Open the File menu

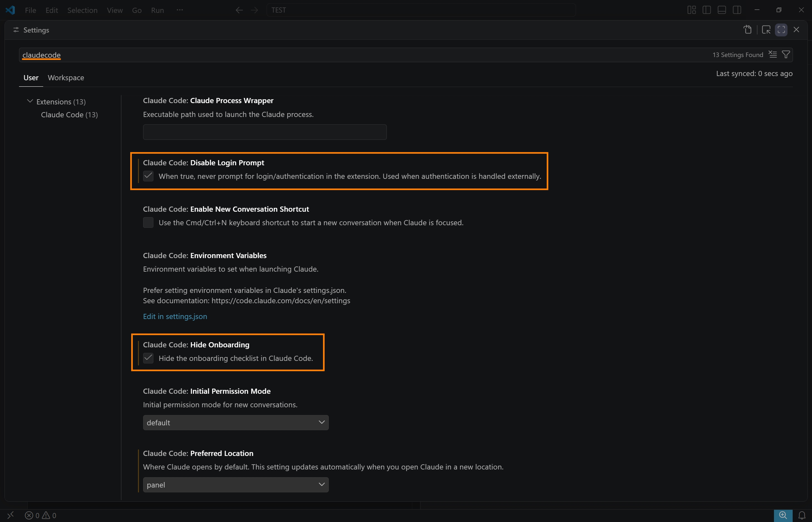pyautogui.click(x=31, y=10)
